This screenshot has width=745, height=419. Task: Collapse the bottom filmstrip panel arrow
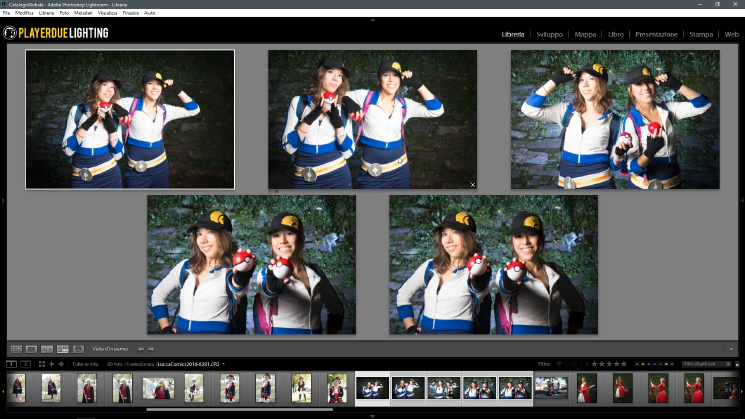[x=372, y=416]
